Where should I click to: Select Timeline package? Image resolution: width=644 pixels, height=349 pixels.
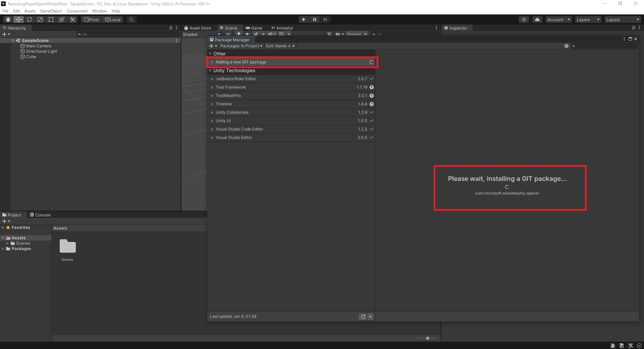click(291, 104)
